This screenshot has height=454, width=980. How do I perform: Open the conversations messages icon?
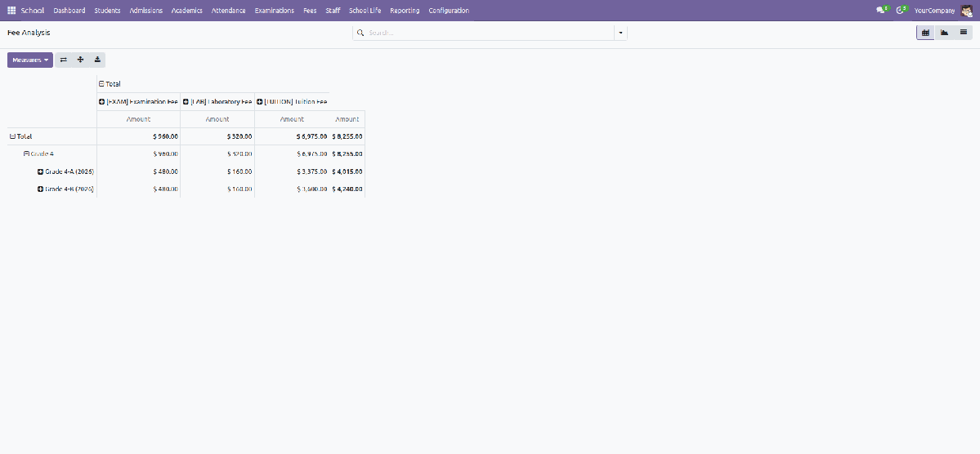pos(882,10)
